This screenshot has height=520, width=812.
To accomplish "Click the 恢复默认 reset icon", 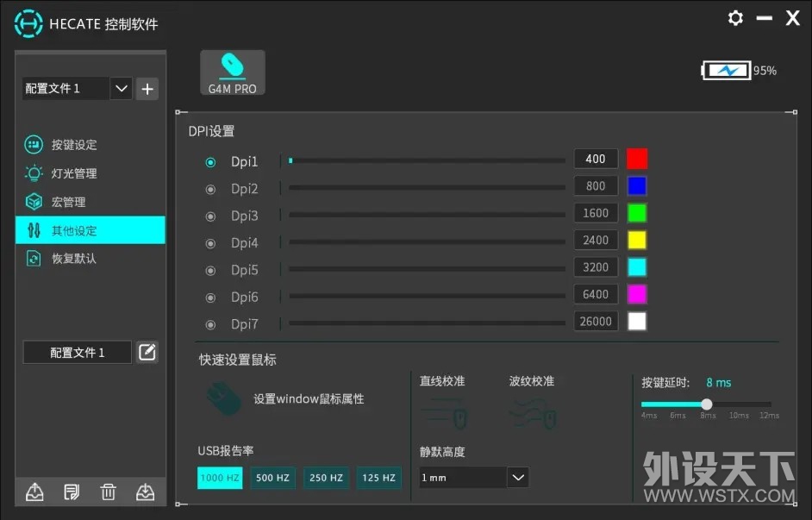I will pyautogui.click(x=34, y=259).
